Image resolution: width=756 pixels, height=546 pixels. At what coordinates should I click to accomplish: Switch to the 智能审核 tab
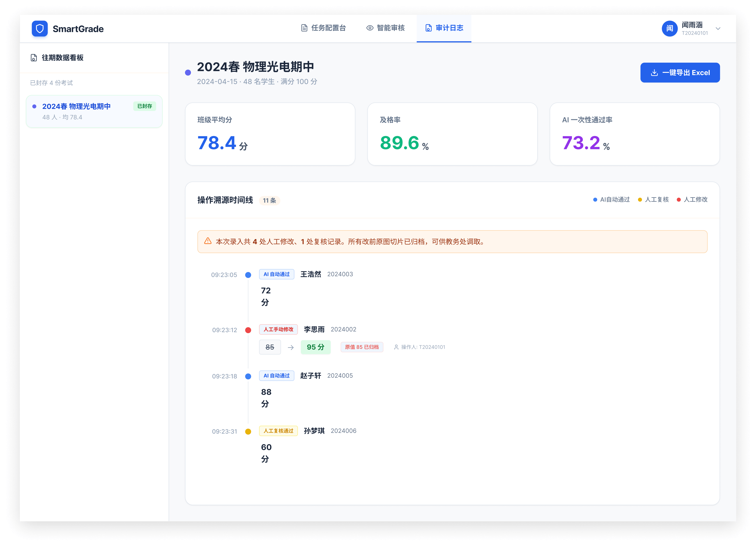tap(385, 28)
